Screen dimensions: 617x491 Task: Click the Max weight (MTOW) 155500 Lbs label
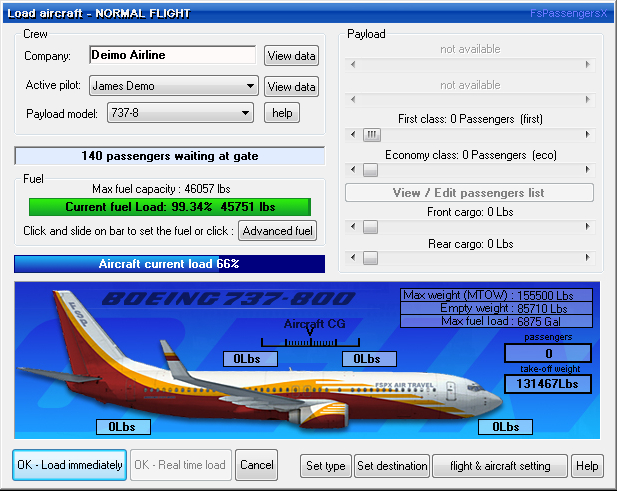(497, 295)
